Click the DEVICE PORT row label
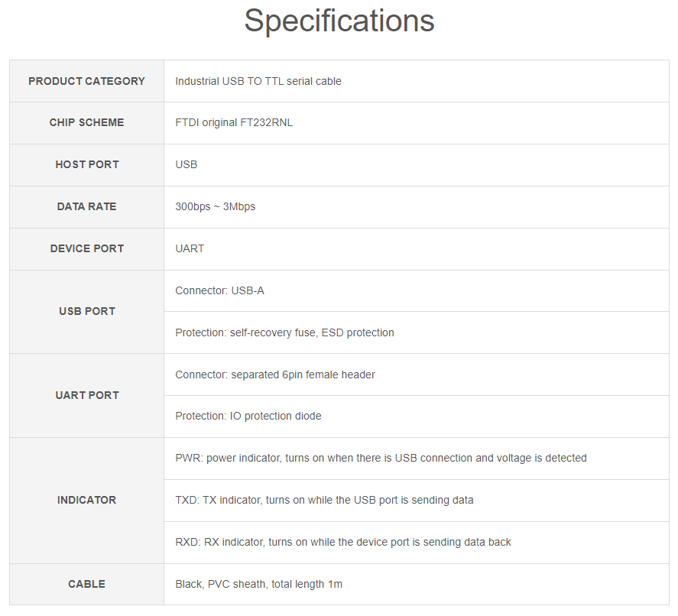 pos(86,248)
